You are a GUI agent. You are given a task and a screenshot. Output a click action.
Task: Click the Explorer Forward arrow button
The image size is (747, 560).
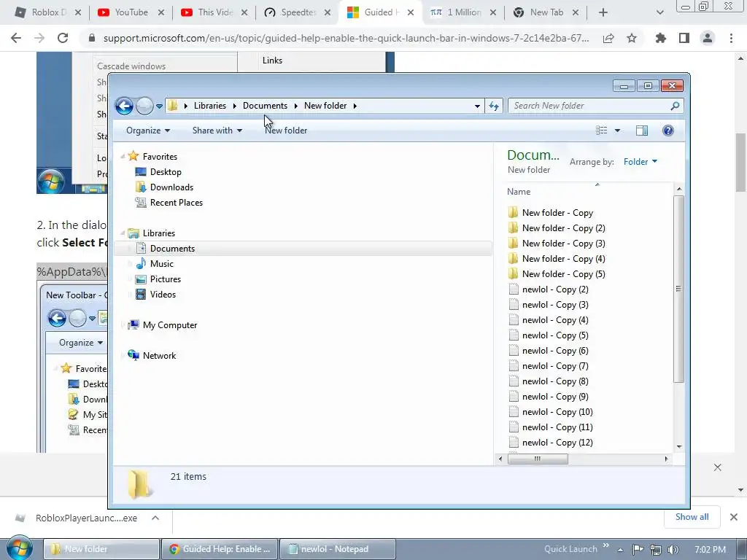pyautogui.click(x=144, y=106)
